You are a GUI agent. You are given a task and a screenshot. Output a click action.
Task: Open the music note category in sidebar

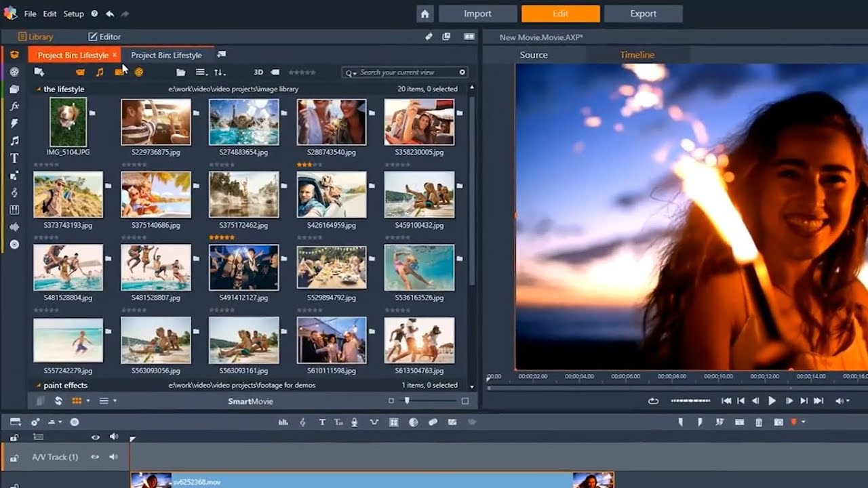pyautogui.click(x=14, y=141)
